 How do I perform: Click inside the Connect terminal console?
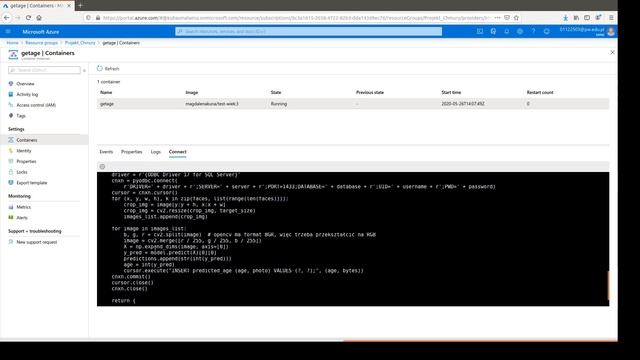353,239
